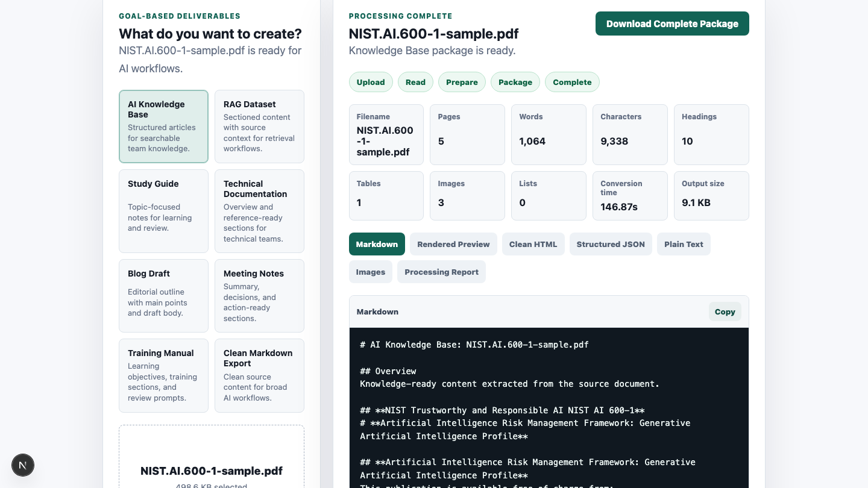Open the Structured JSON tab
Screen dimensions: 868x488
pyautogui.click(x=611, y=244)
